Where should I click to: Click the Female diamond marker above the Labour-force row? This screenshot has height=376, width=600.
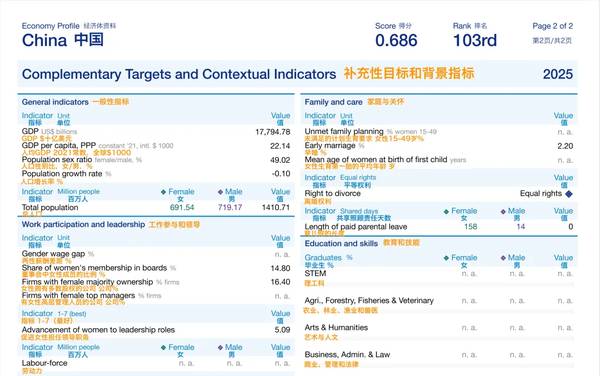pos(163,347)
